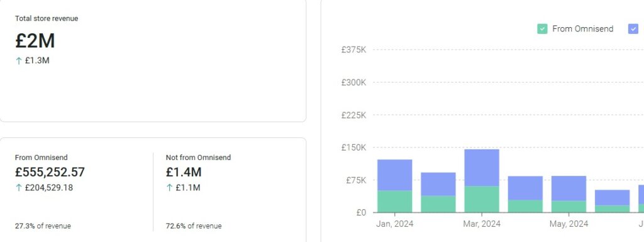The image size is (644, 242).
Task: Click the February 2024 blue bar segment
Action: click(438, 184)
